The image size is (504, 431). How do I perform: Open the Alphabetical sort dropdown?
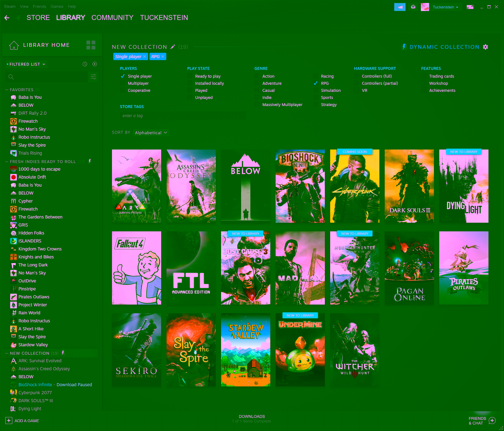pos(151,133)
